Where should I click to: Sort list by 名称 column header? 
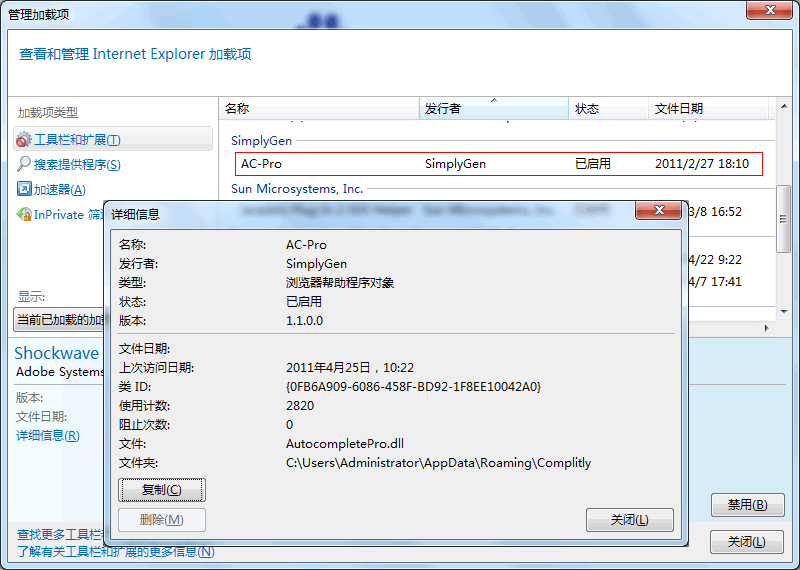(x=319, y=108)
